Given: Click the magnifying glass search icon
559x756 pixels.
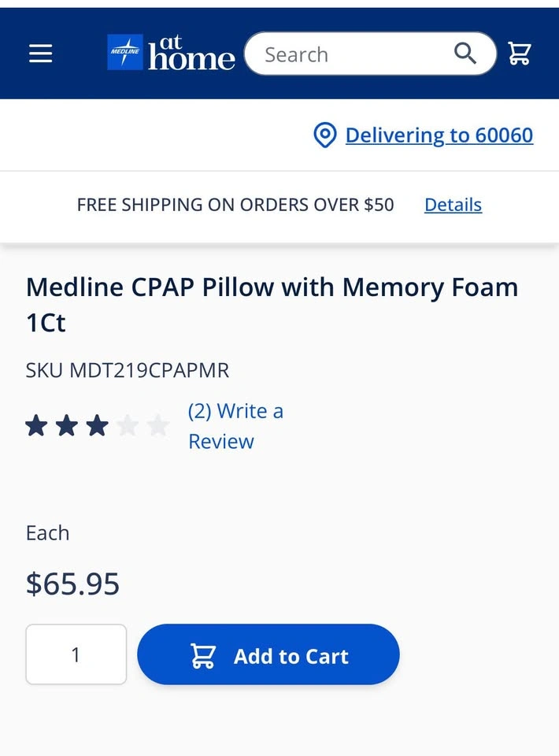Looking at the screenshot, I should [x=465, y=54].
